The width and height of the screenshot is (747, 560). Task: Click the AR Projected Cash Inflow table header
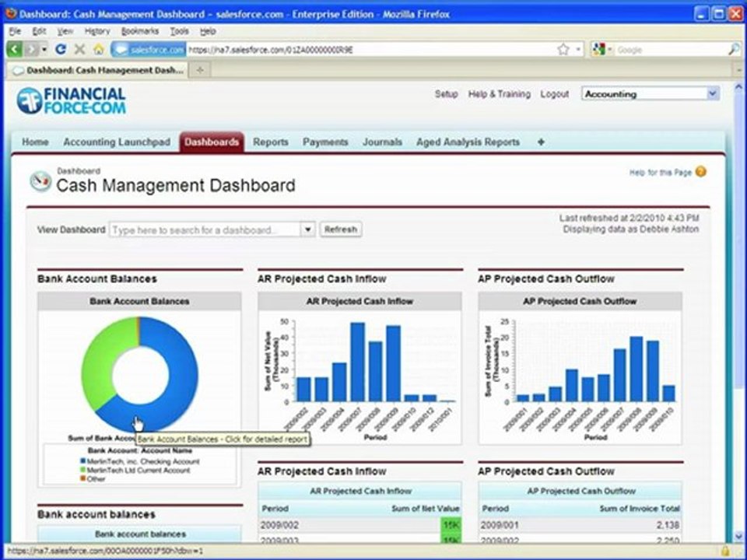[360, 491]
